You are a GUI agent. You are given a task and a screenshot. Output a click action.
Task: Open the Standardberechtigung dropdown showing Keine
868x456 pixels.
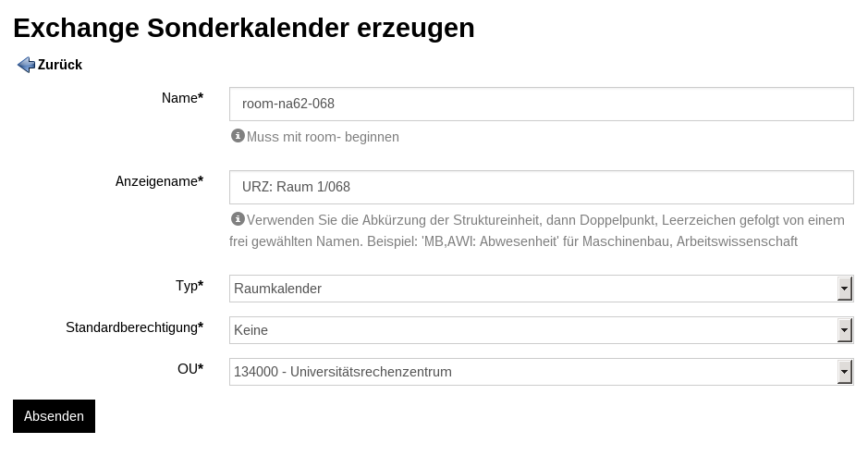pos(542,330)
